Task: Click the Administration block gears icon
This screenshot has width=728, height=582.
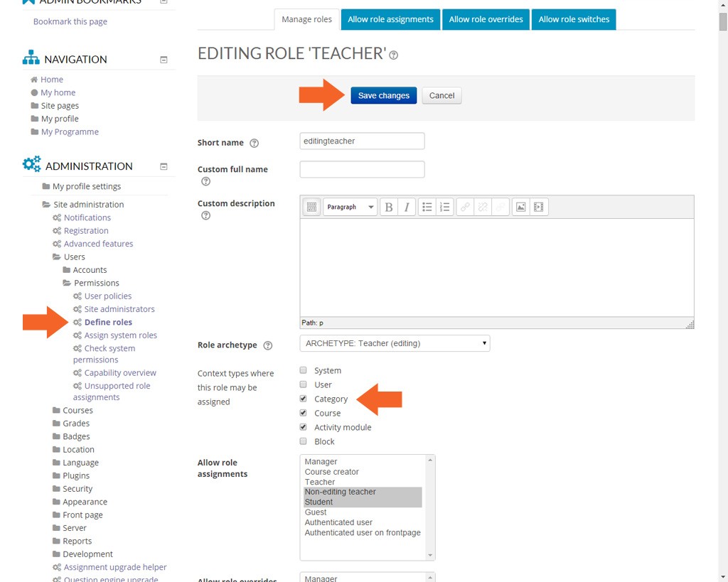Action: (x=31, y=164)
